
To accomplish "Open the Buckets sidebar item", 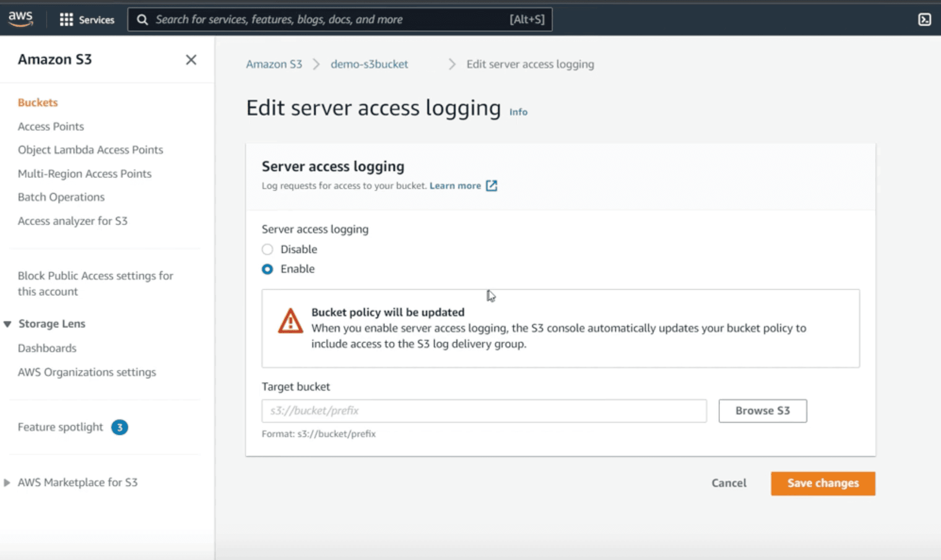I will coord(38,102).
